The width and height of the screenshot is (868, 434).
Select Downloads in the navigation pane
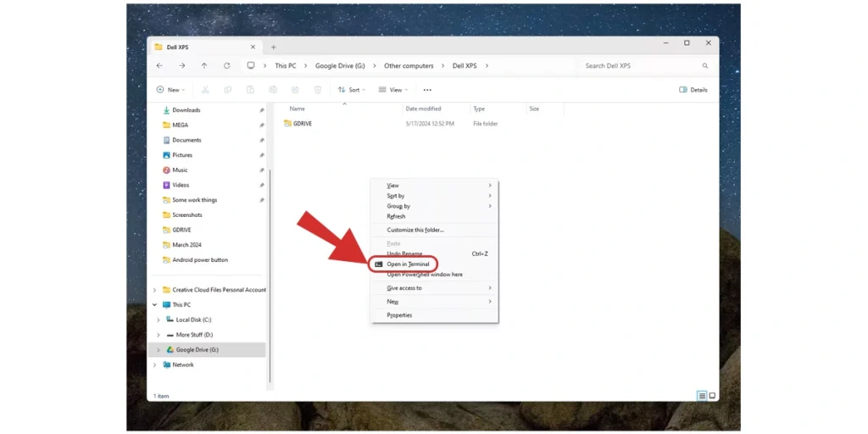(186, 110)
